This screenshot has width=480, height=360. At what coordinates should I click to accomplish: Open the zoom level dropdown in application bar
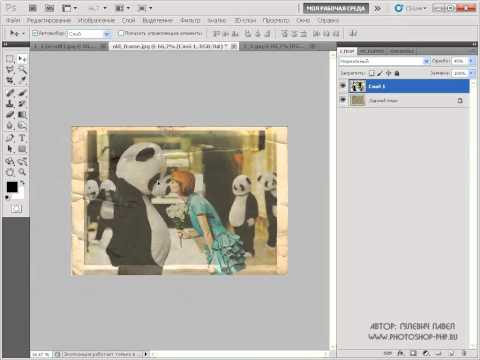(97, 8)
